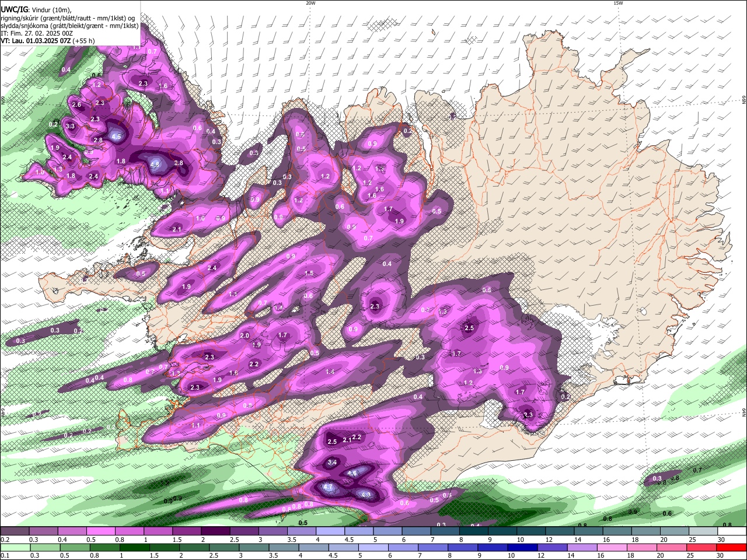Click the lower-row "30" legend label

pos(720,555)
